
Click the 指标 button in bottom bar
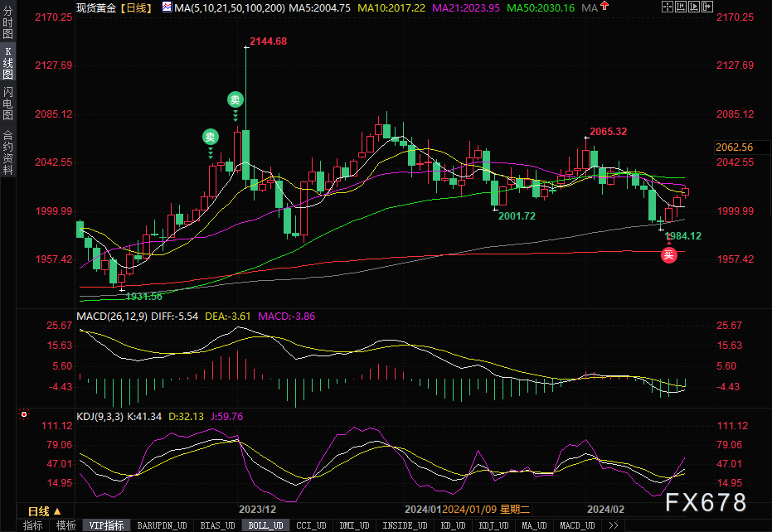point(33,525)
